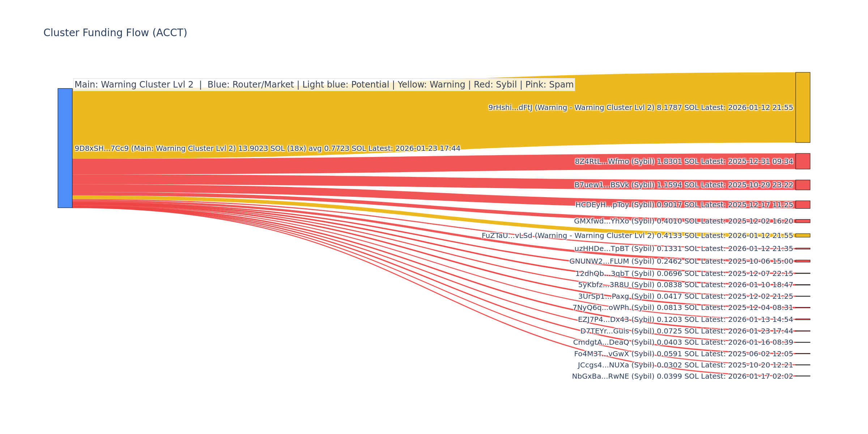Screen dimensions: 868x434
Task: Click the 12dhQb...3qbT Sybil label
Action: point(684,274)
